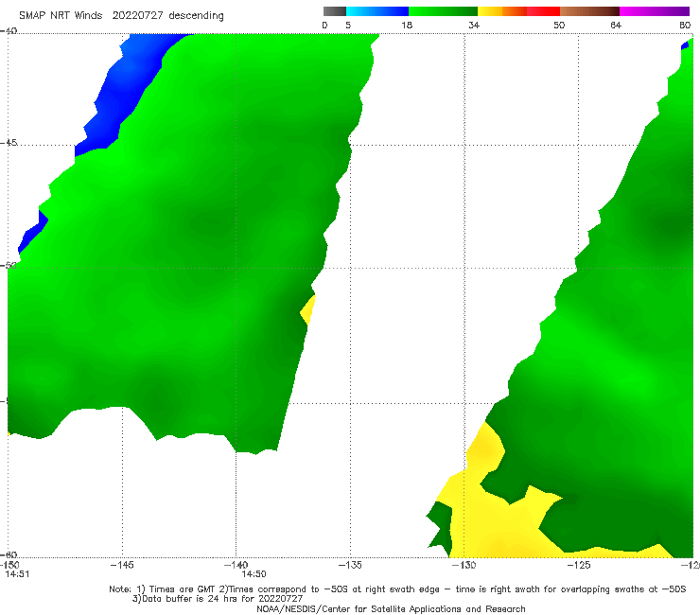Click the green segment of the colorbar

[x=444, y=11]
